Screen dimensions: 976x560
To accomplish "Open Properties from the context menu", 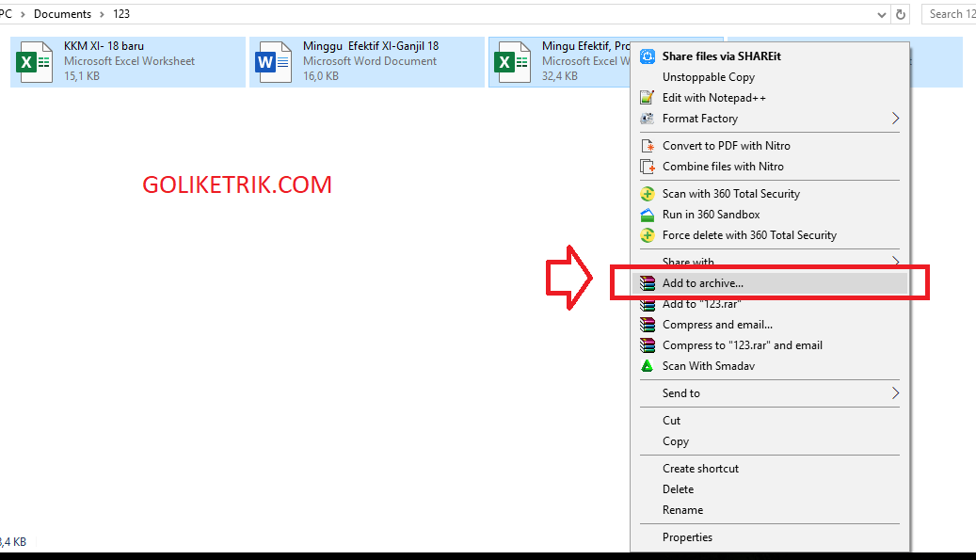I will 769,537.
